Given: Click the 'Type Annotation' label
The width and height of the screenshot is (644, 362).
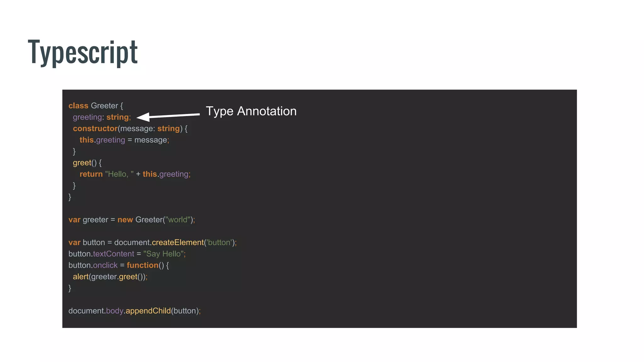Looking at the screenshot, I should click(251, 111).
